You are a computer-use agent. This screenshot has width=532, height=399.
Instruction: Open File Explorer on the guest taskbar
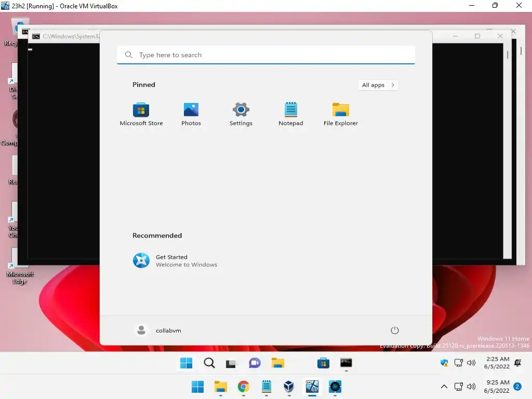(277, 363)
